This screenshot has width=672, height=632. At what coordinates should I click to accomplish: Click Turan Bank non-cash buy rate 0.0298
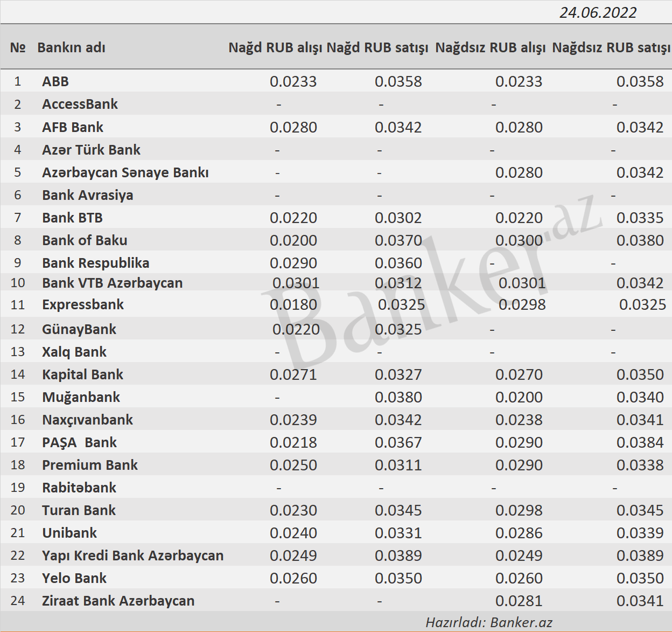click(x=519, y=510)
